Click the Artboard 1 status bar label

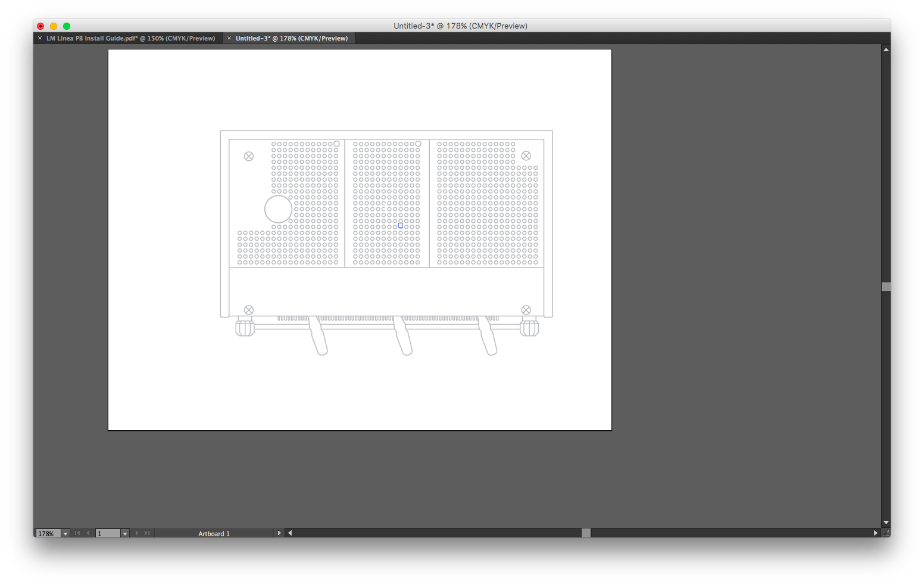pyautogui.click(x=214, y=534)
